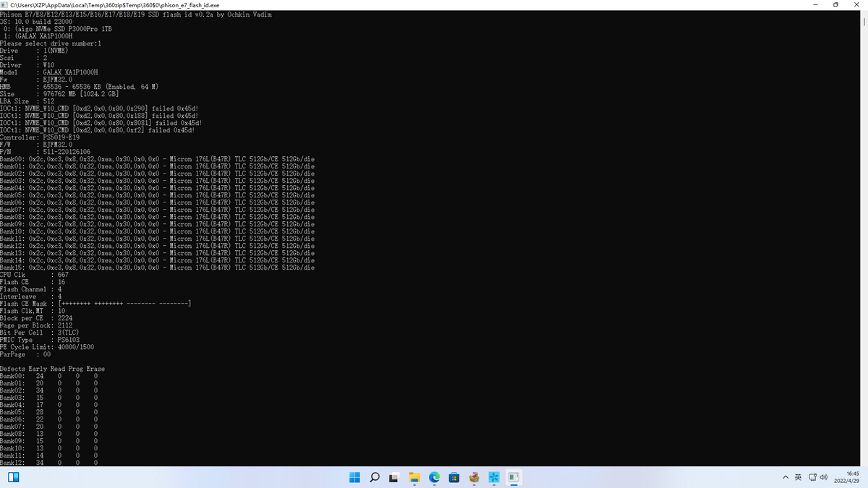Screen dimensions: 868x488
Task: Click the 'Model : GALAX XA1P1000H' line
Action: click(x=49, y=72)
